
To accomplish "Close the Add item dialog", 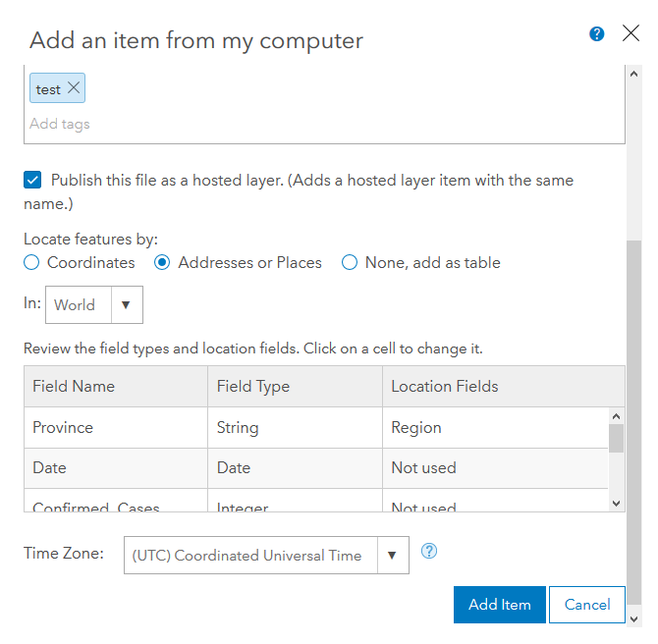I will 631,34.
